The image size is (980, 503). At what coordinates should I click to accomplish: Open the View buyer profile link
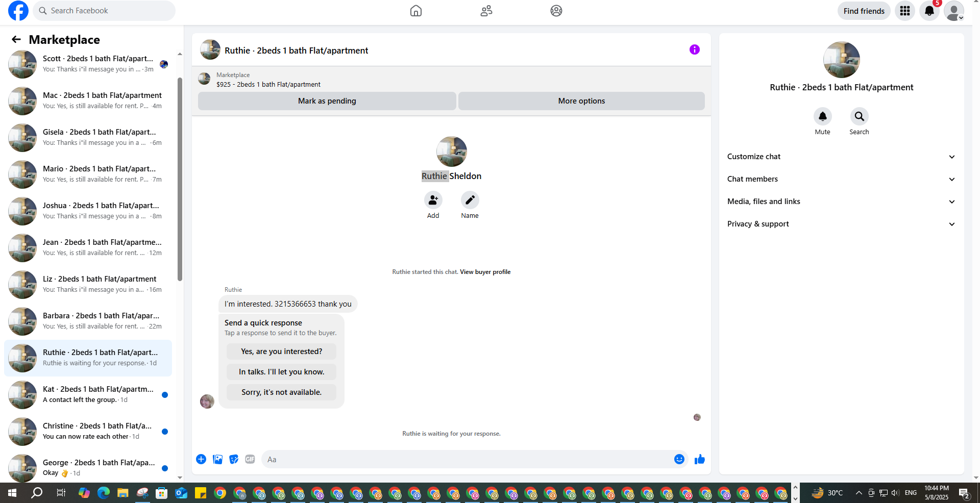pos(485,272)
